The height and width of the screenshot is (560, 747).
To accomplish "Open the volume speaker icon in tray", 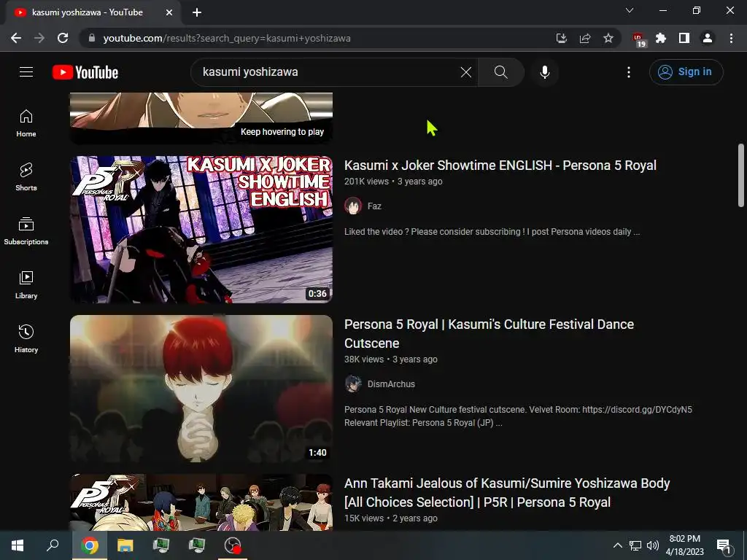I will pos(653,545).
